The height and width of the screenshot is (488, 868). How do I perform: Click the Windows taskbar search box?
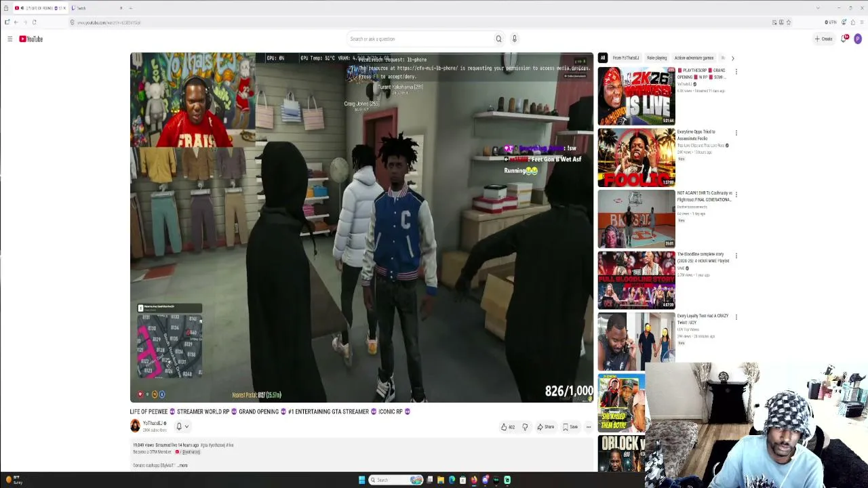coord(395,480)
